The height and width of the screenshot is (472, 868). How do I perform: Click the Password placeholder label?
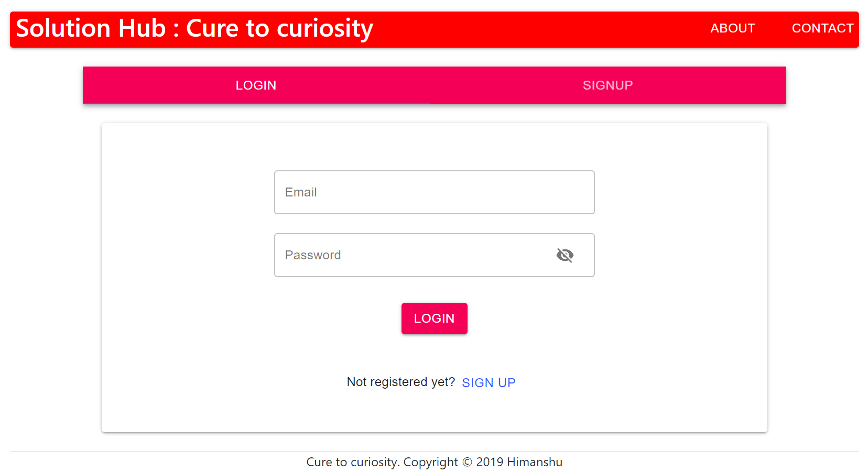pyautogui.click(x=313, y=255)
